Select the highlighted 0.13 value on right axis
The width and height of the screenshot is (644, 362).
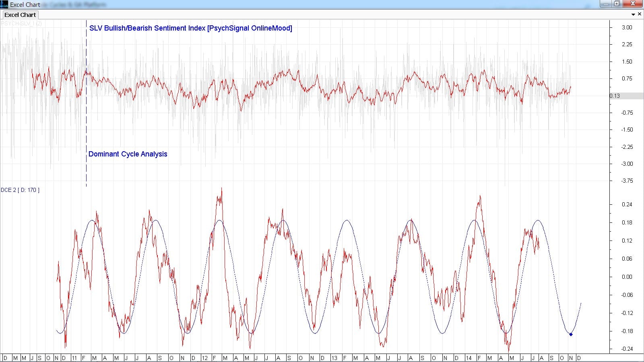[x=615, y=96]
